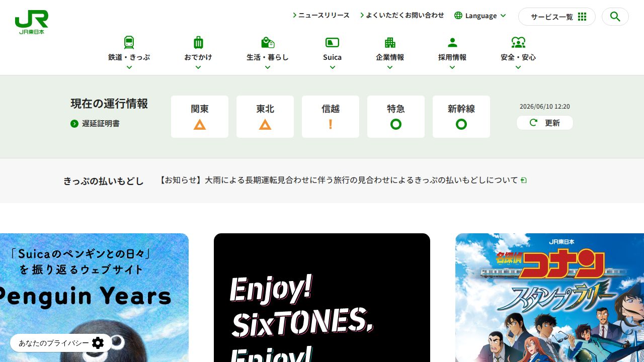Click the grid icon in サービス一覧
This screenshot has height=362, width=644.
pos(582,17)
